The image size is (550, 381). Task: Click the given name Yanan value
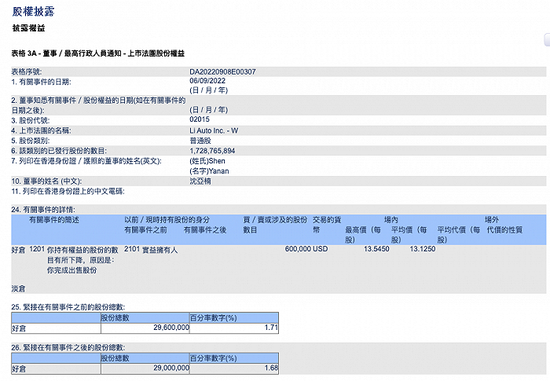click(x=209, y=171)
